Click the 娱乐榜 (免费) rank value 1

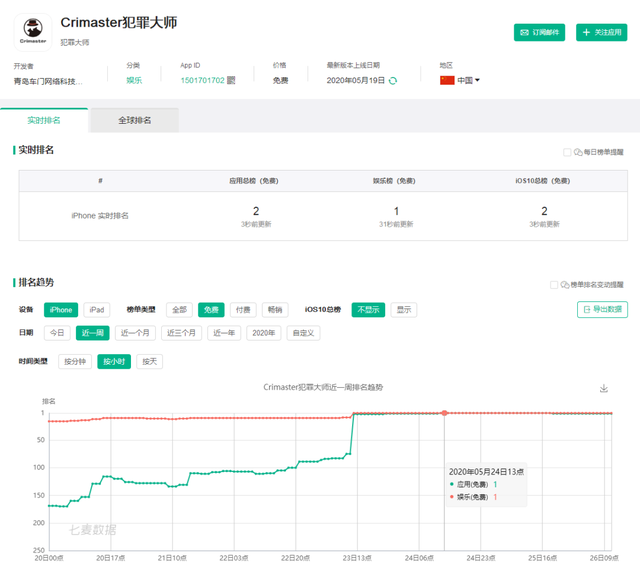[396, 211]
